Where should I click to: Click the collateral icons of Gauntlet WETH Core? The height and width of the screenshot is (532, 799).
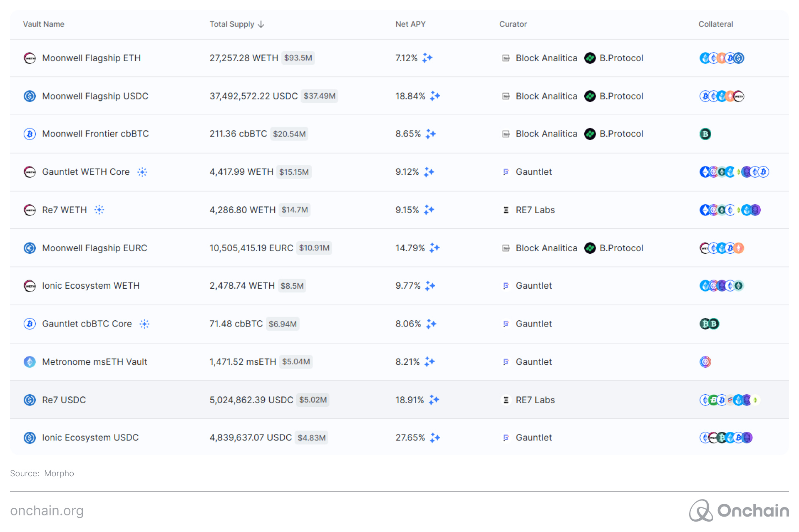click(734, 172)
